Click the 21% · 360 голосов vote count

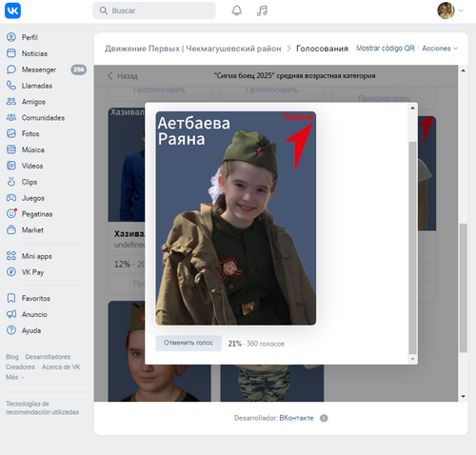click(x=256, y=344)
